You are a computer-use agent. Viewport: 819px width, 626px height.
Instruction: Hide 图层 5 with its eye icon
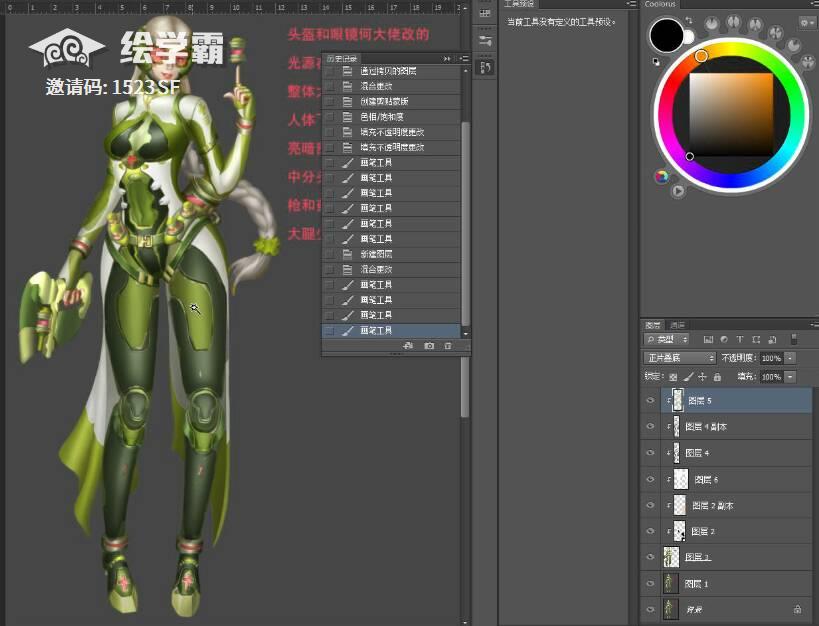[x=650, y=400]
